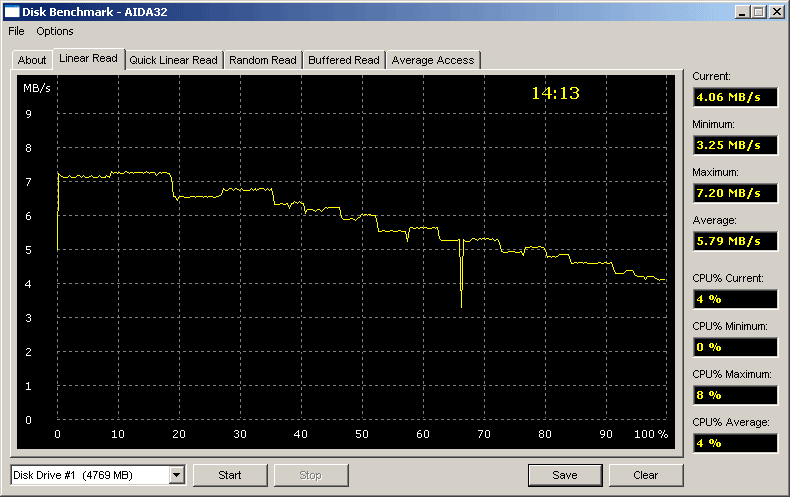Switch to Quick Linear Read tab

click(173, 60)
